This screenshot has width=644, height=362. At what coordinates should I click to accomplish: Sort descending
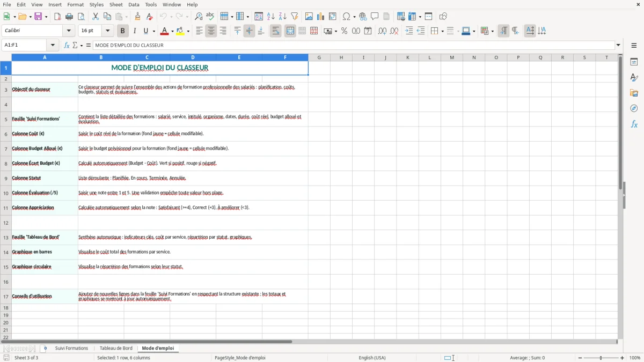[x=283, y=17]
